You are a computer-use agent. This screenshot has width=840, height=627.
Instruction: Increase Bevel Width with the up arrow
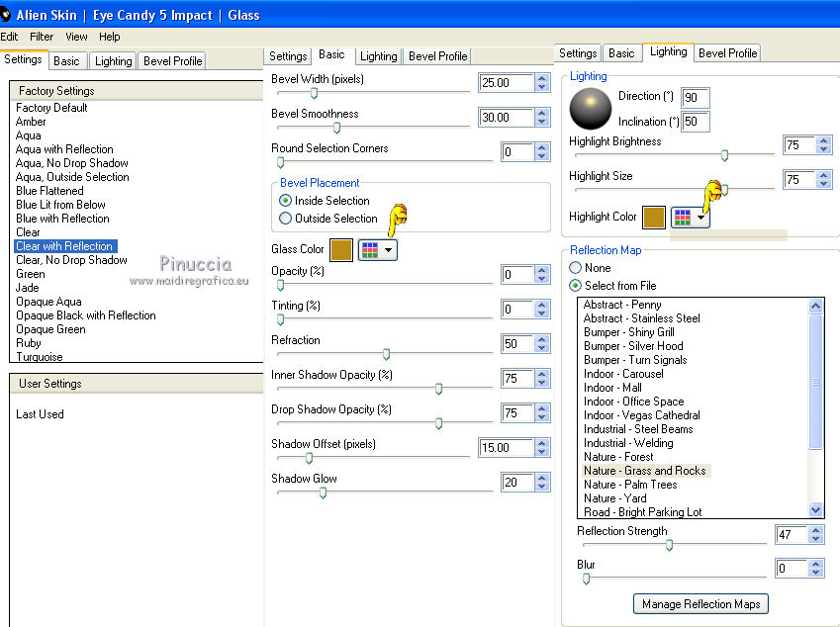point(541,78)
